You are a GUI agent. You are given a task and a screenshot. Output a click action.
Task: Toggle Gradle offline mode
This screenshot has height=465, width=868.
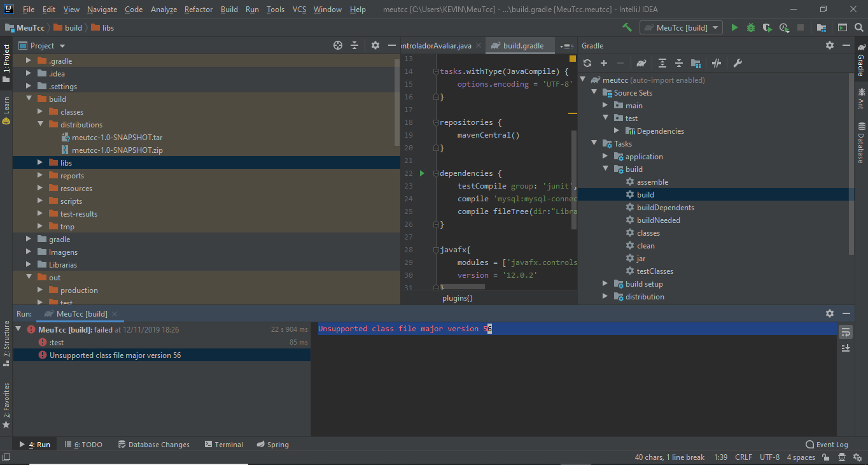pos(717,63)
